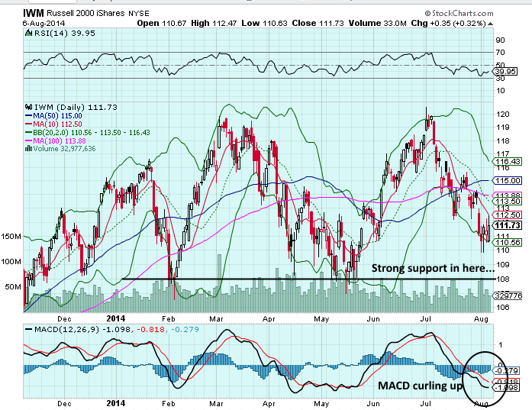Select the black MACD legend line marker

[29, 330]
